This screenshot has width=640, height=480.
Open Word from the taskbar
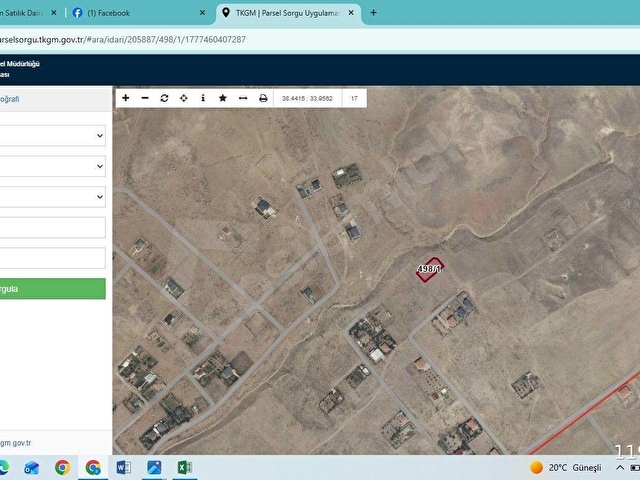[123, 467]
